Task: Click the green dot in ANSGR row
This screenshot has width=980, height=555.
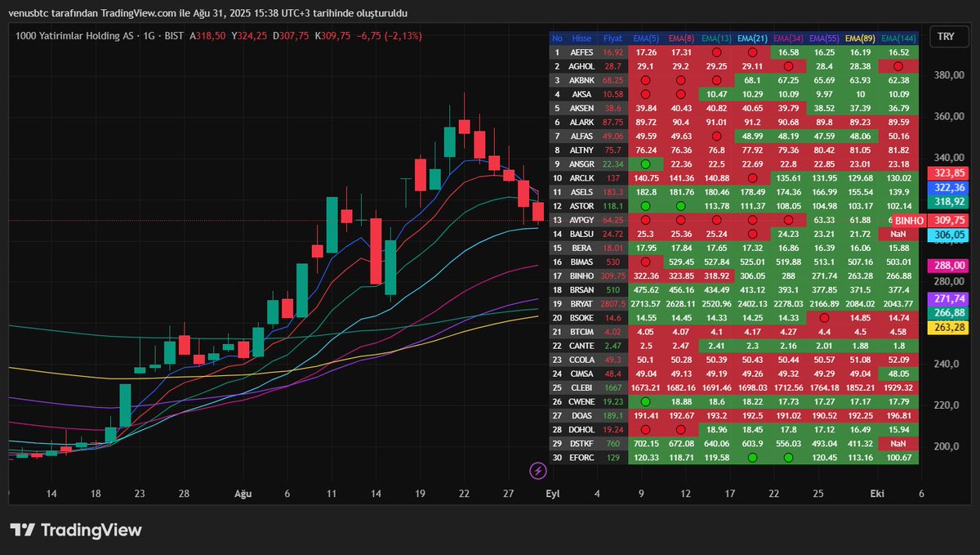Action: pyautogui.click(x=646, y=164)
